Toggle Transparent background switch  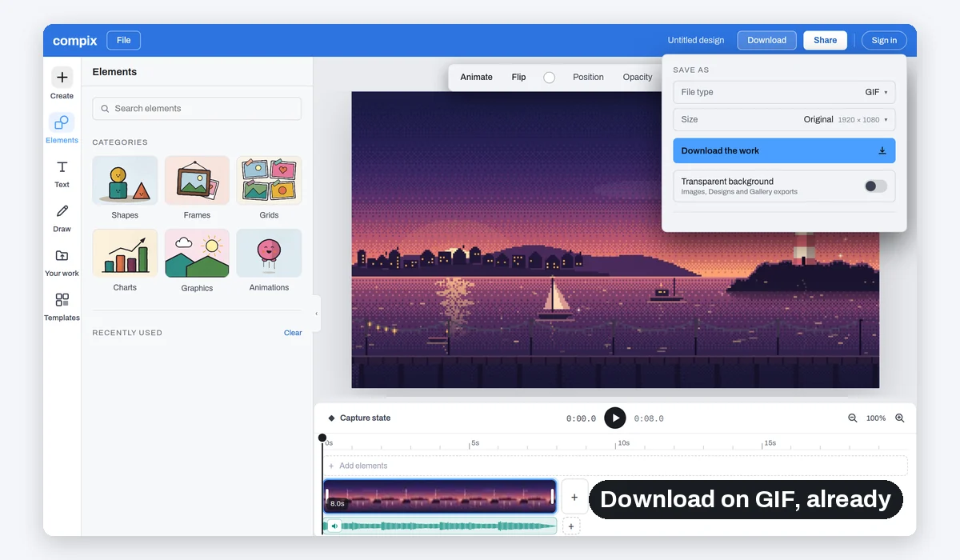click(x=875, y=186)
